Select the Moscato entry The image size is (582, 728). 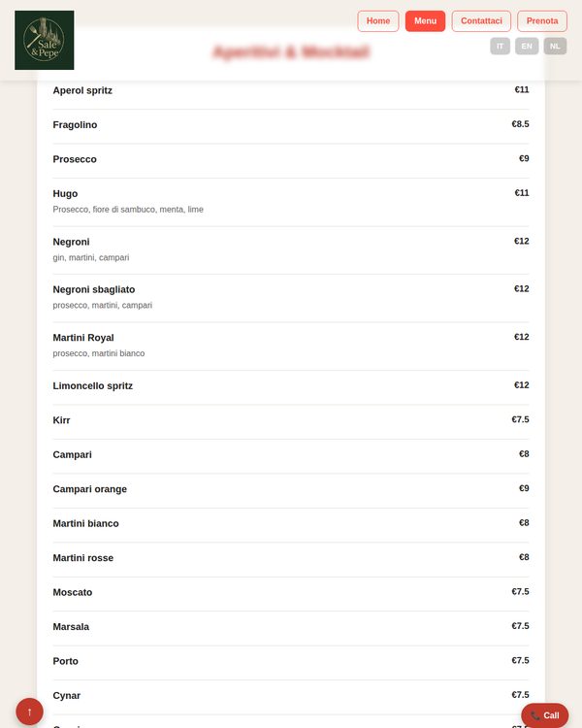tap(291, 594)
